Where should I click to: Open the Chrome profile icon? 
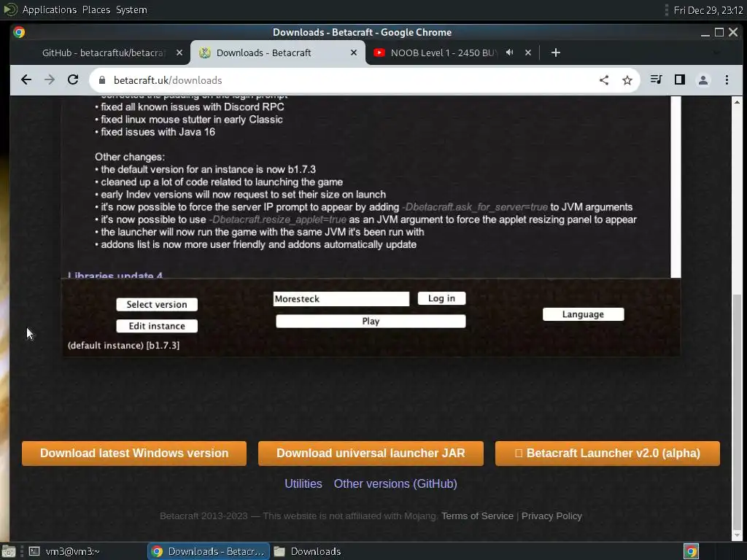pos(703,80)
